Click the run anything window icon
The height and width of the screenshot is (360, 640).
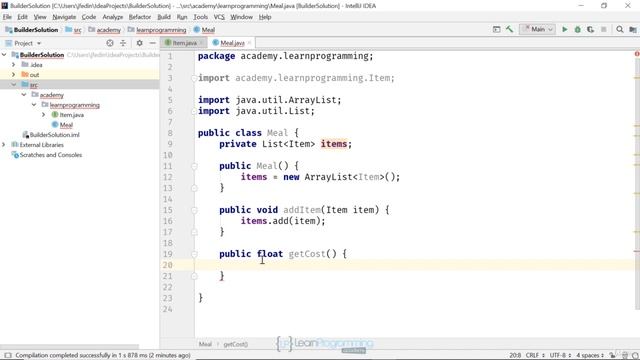pyautogui.click(x=496, y=29)
